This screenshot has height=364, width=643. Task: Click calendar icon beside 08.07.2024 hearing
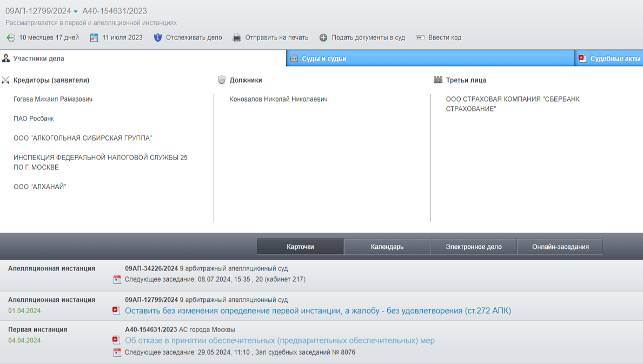click(117, 280)
